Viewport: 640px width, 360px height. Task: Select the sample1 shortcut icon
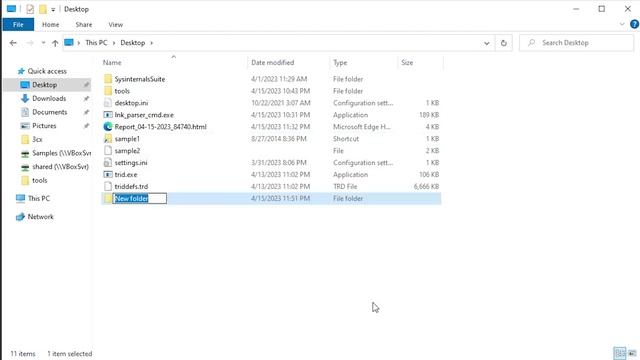[x=108, y=139]
